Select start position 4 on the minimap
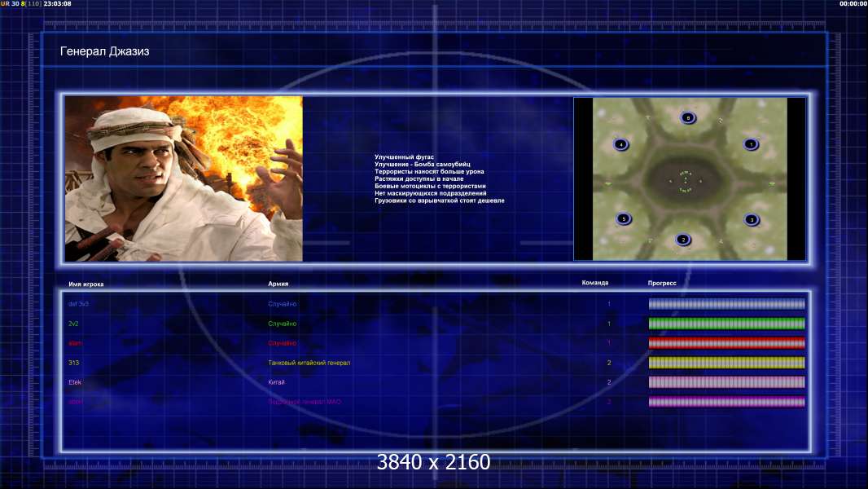868x489 pixels. [x=621, y=144]
